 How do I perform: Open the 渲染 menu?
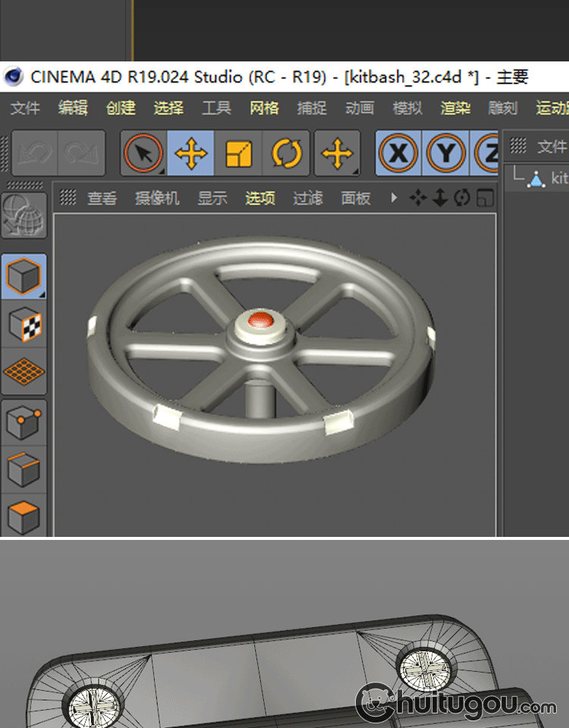tap(456, 108)
